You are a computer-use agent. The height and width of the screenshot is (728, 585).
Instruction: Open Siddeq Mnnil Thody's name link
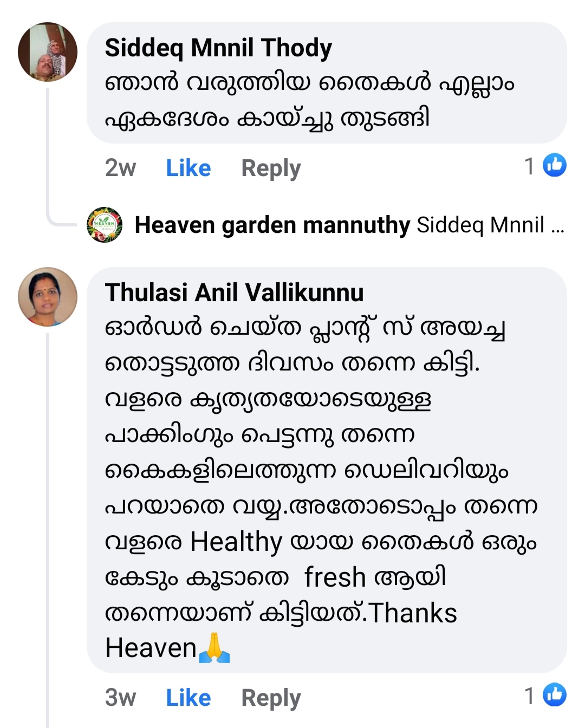(218, 48)
